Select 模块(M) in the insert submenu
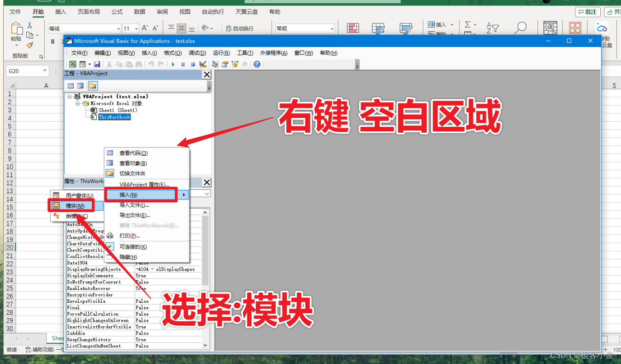The width and height of the screenshot is (621, 364). pos(77,205)
